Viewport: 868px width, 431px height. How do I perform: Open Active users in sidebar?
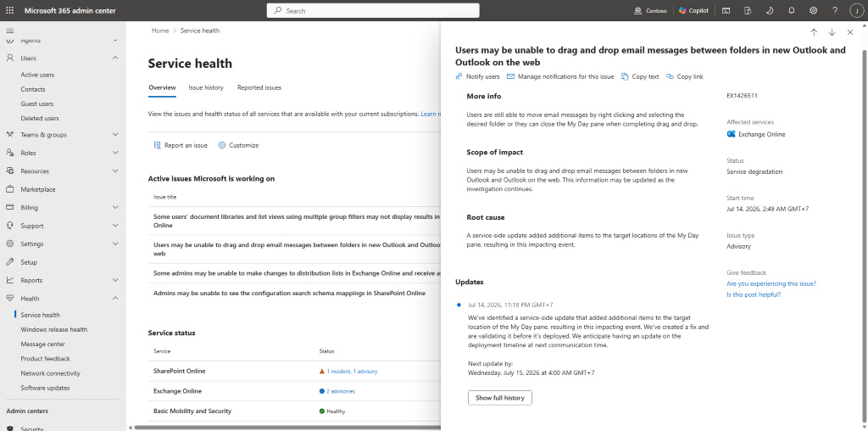(x=37, y=75)
